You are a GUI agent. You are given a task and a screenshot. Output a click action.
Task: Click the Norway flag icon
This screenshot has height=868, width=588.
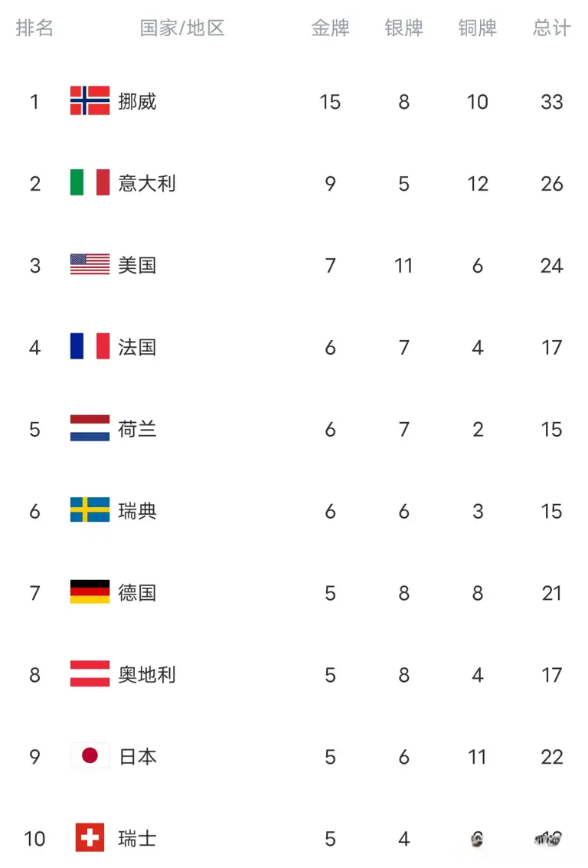(90, 100)
